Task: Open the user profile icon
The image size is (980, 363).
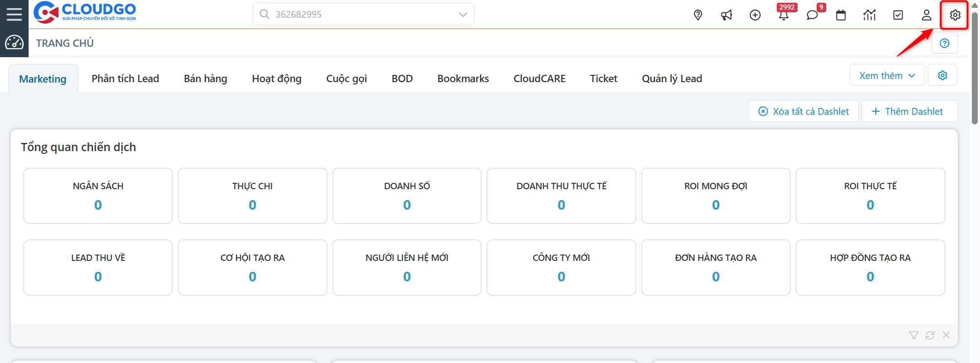Action: (x=926, y=15)
